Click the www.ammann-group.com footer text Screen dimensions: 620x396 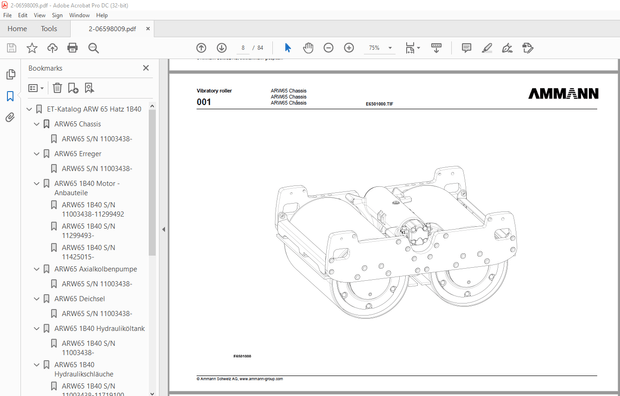pyautogui.click(x=261, y=379)
